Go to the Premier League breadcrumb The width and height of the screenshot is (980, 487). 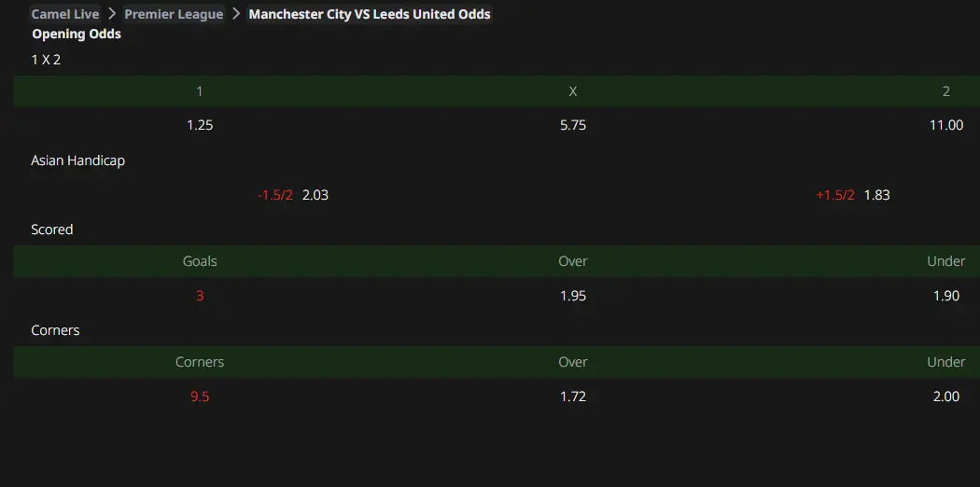(174, 14)
